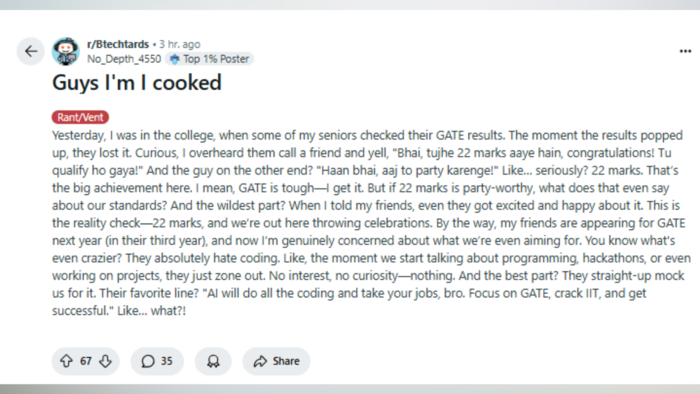Click the post title 'Guys I'm I cooked'
The height and width of the screenshot is (394, 700).
137,83
